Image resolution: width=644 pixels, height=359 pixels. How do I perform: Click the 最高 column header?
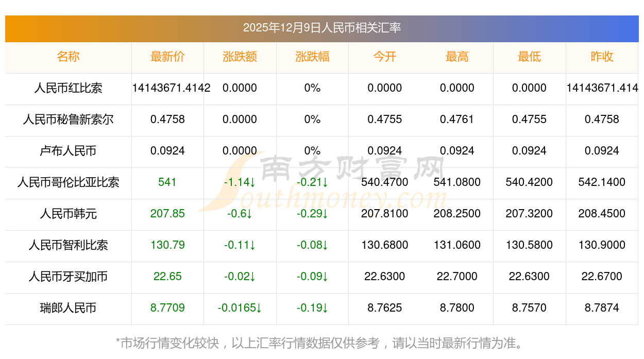click(x=457, y=57)
